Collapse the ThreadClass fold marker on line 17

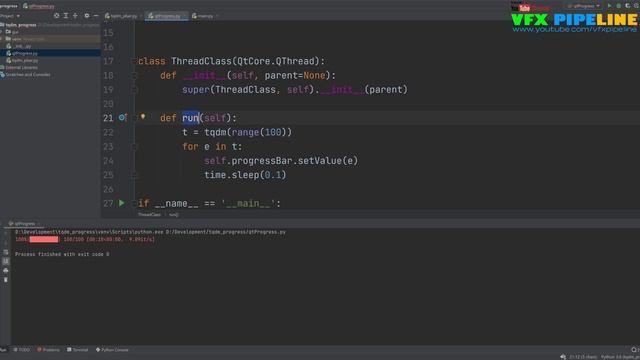point(134,61)
